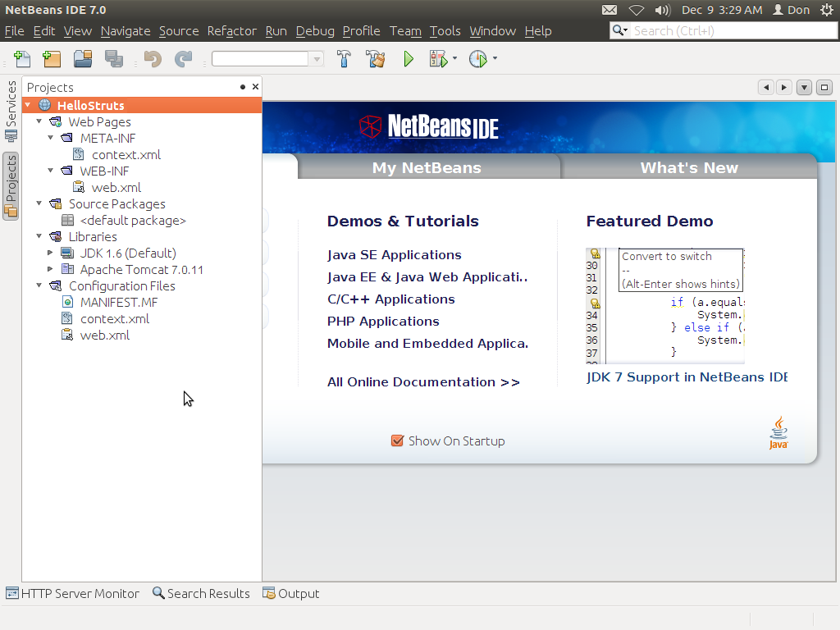Switch to the My NetBeans tab

[427, 167]
